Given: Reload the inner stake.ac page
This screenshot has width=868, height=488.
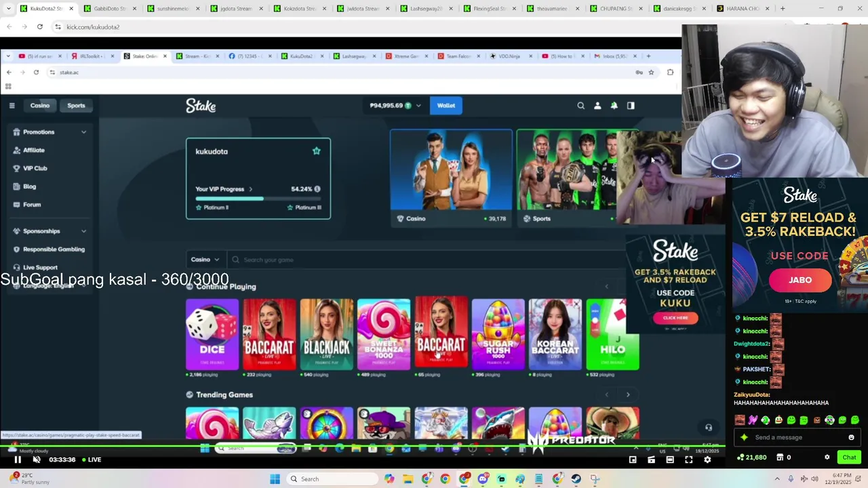Looking at the screenshot, I should click(x=36, y=72).
